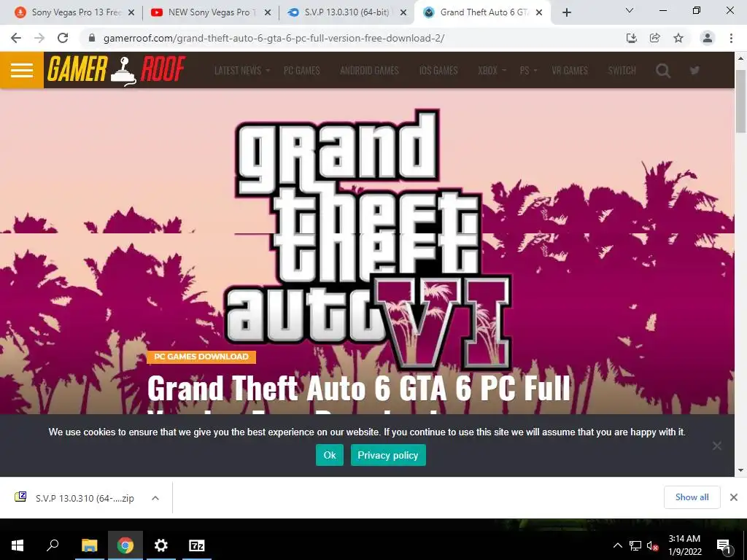
Task: Open the Twitter bird icon link
Action: click(694, 71)
